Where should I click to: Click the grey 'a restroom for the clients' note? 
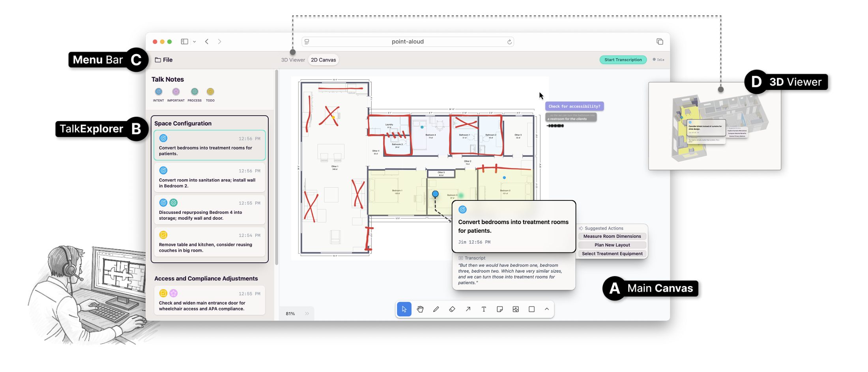[571, 117]
